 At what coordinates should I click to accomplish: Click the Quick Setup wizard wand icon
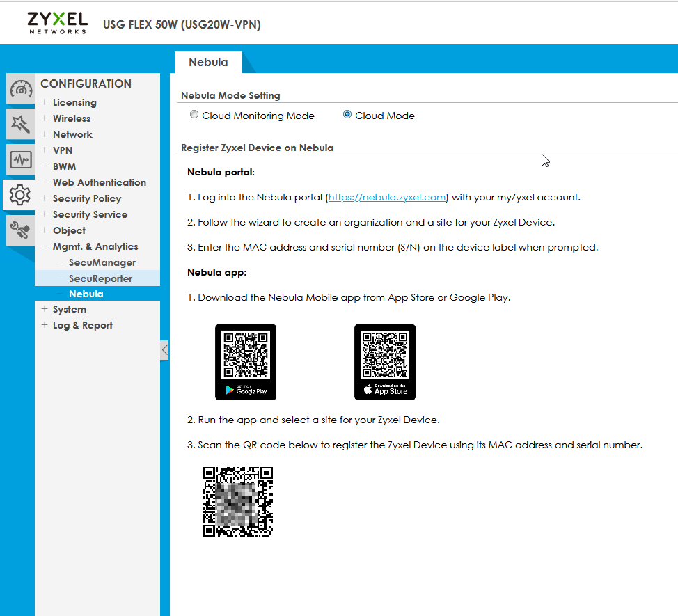coord(20,125)
